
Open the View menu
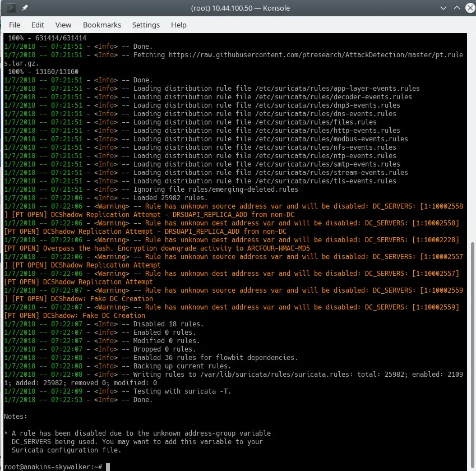pos(63,25)
